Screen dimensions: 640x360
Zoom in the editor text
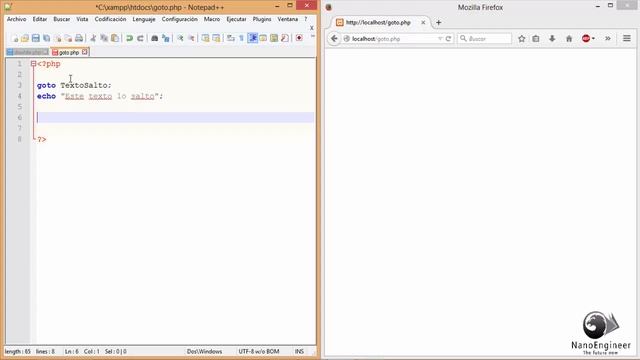click(180, 38)
